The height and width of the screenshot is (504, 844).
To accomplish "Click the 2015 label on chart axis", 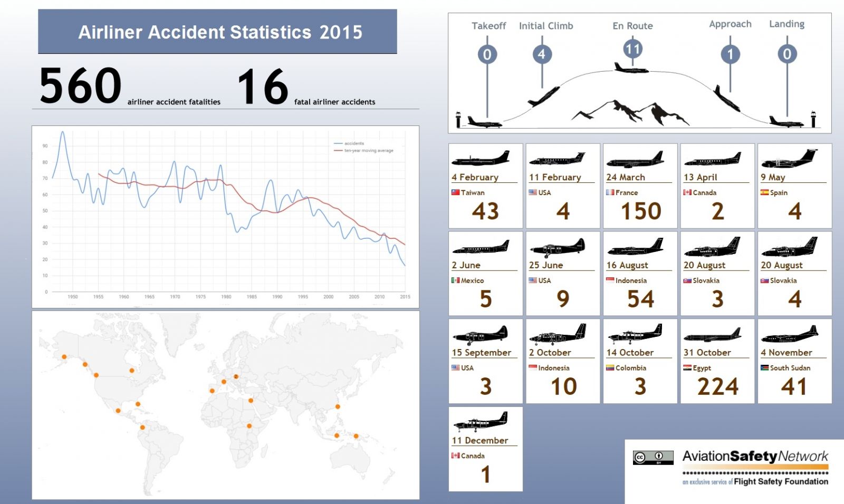I will coord(405,297).
